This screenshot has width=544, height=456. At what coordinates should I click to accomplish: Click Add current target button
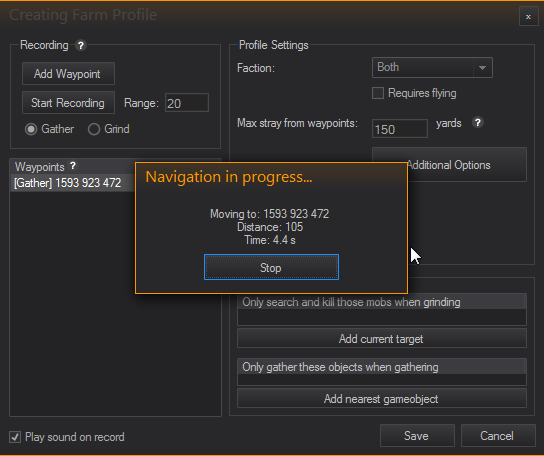(x=382, y=338)
